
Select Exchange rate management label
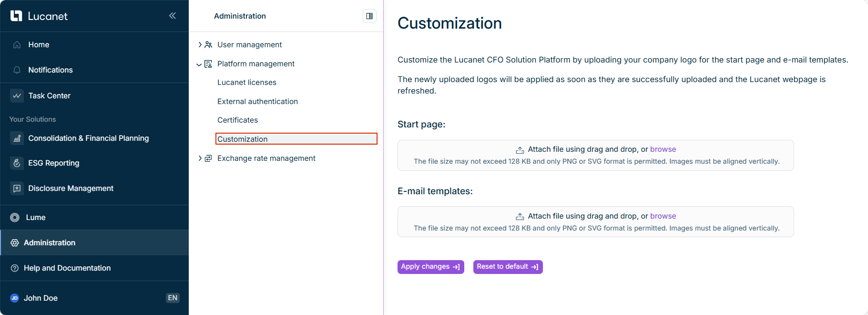(266, 158)
